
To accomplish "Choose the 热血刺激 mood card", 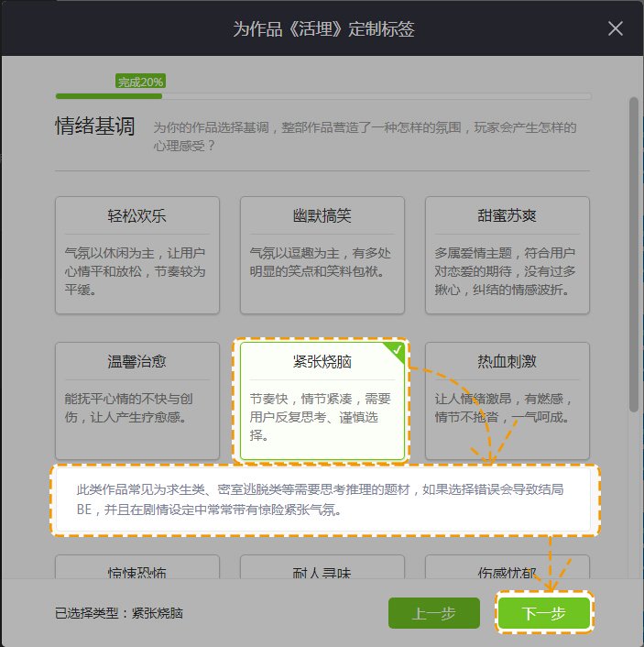I will (x=507, y=400).
